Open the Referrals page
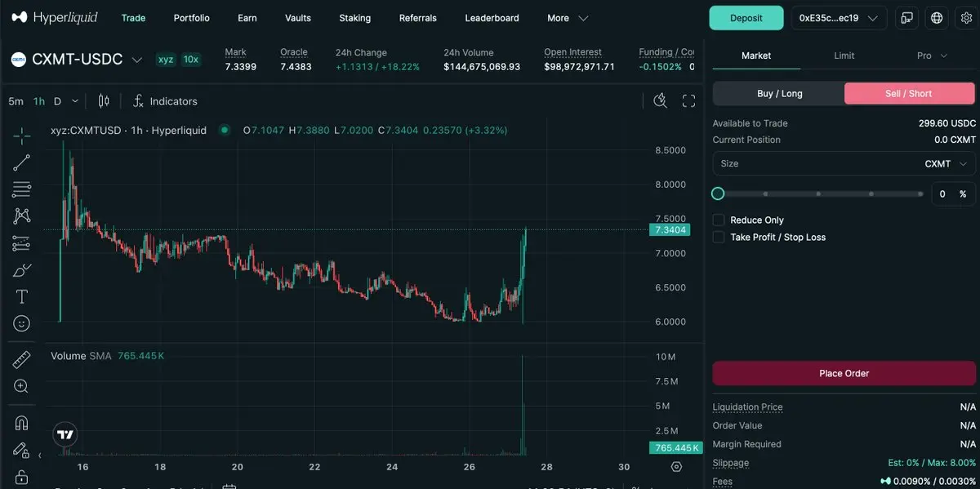The image size is (980, 489). click(x=418, y=18)
